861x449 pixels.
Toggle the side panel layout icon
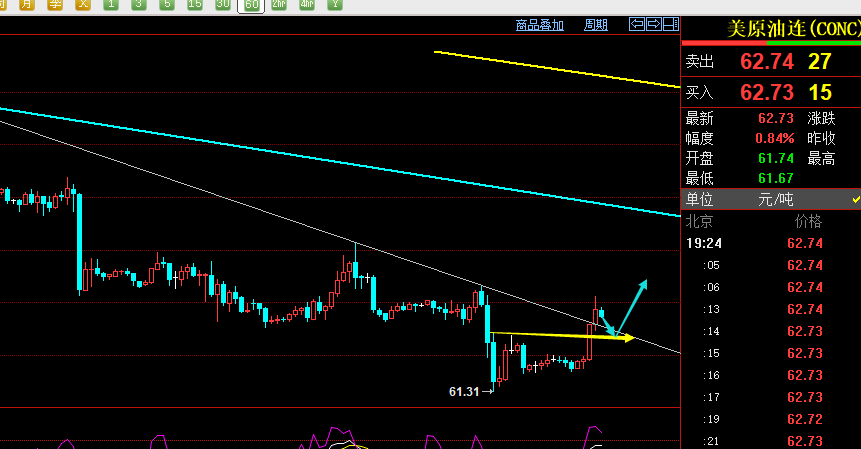(671, 24)
